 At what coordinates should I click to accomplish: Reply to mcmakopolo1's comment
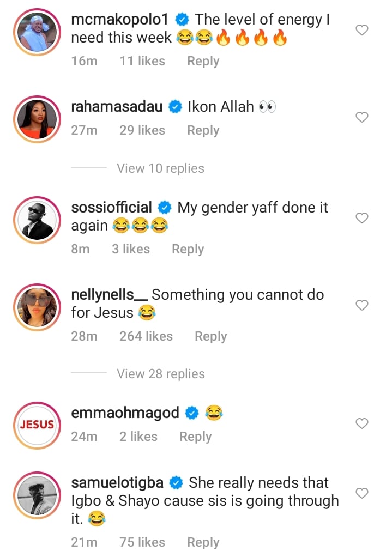pyautogui.click(x=203, y=62)
